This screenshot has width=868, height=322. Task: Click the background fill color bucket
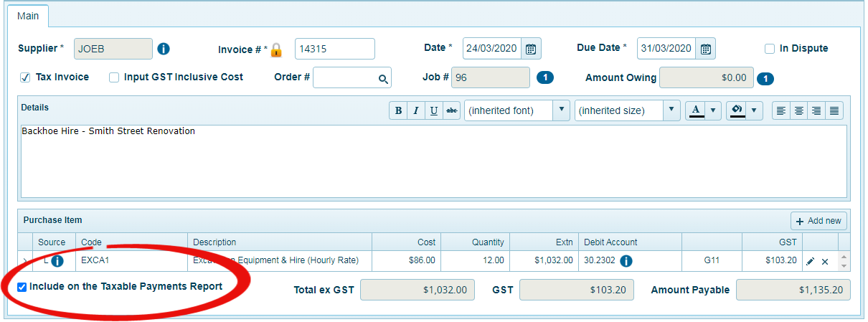pyautogui.click(x=736, y=110)
